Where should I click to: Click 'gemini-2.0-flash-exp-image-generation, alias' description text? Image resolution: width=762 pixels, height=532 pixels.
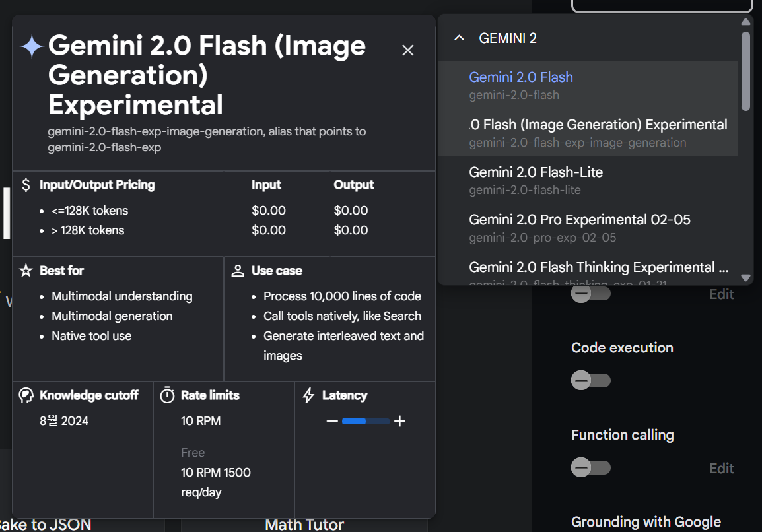pyautogui.click(x=207, y=139)
